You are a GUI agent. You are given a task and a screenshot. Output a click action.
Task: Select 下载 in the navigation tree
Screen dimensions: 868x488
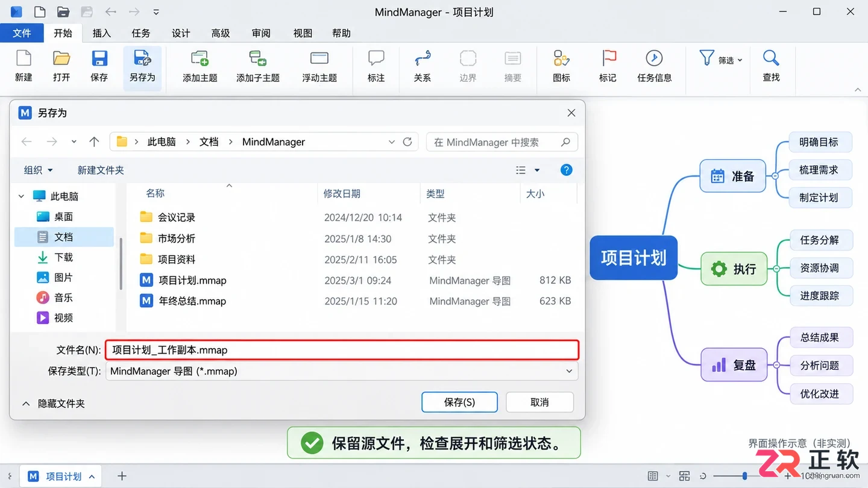click(x=63, y=257)
